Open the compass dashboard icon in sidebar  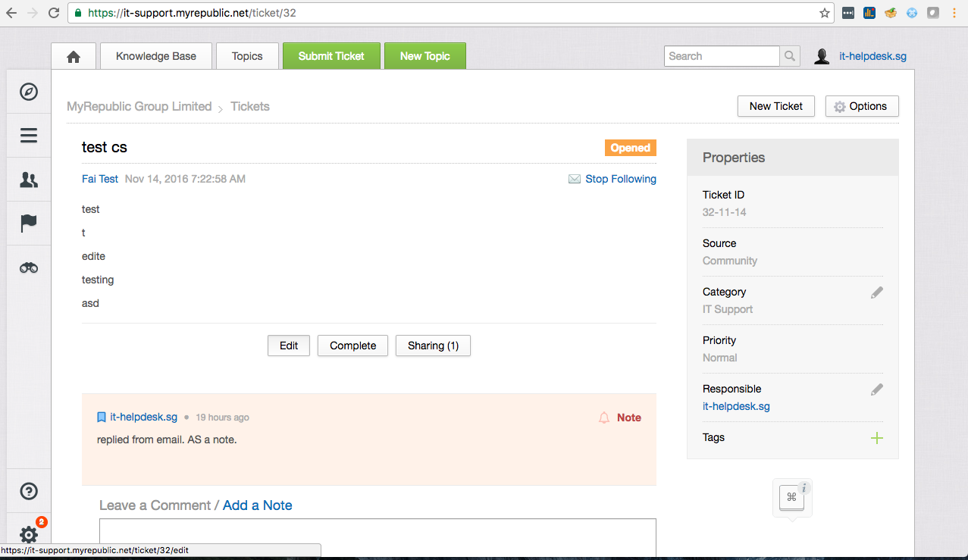pyautogui.click(x=29, y=92)
